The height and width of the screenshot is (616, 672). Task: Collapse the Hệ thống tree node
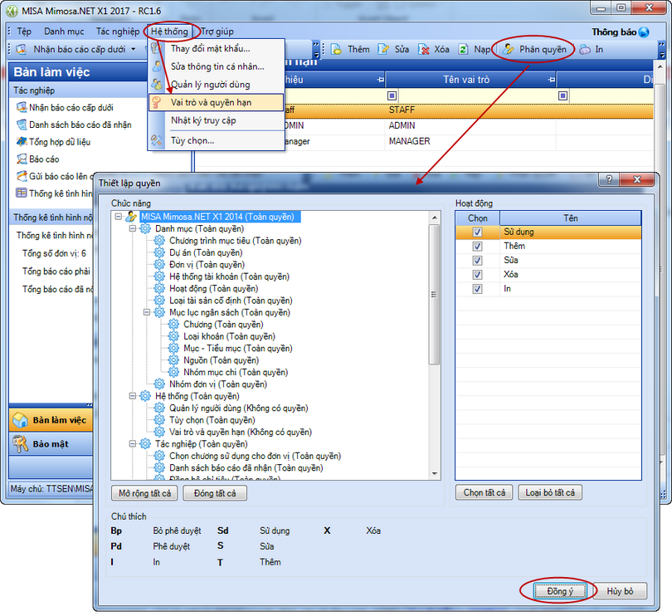133,395
